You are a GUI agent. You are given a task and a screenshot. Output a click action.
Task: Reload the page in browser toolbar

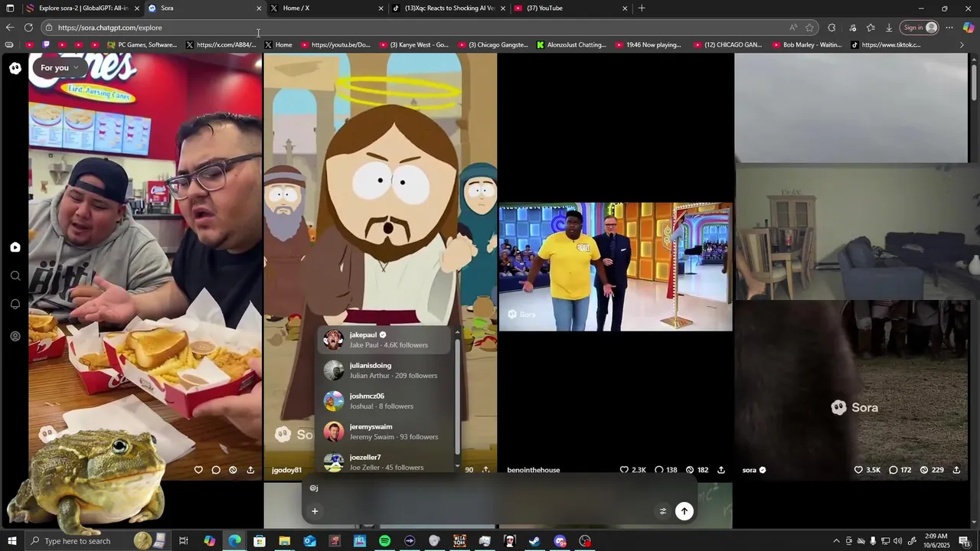pyautogui.click(x=28, y=28)
